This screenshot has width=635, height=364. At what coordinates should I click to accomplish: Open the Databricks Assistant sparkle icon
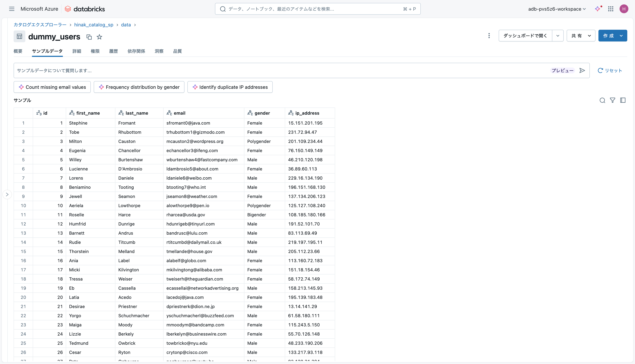click(x=598, y=9)
